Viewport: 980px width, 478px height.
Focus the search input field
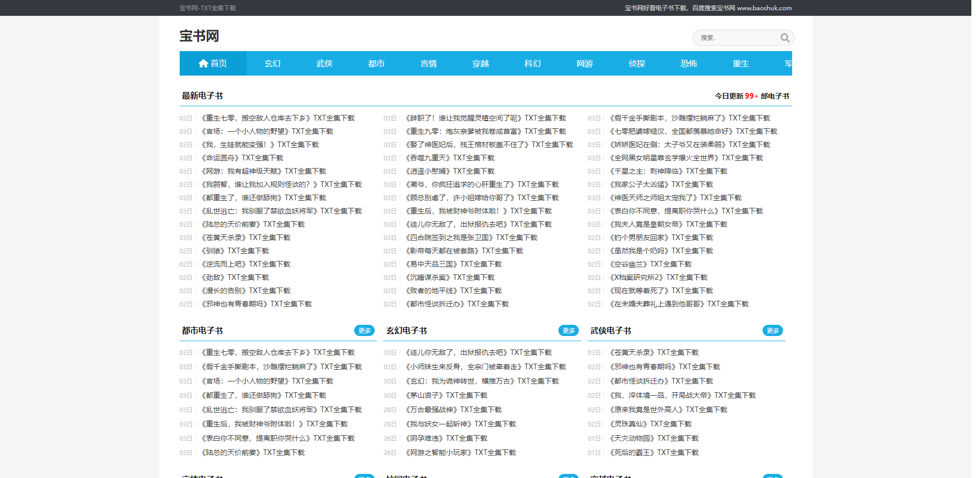[738, 38]
